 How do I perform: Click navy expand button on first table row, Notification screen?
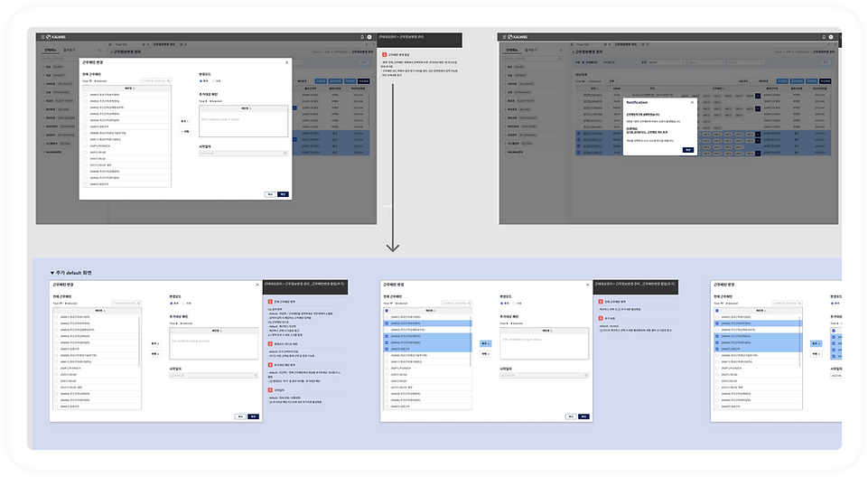(x=758, y=96)
